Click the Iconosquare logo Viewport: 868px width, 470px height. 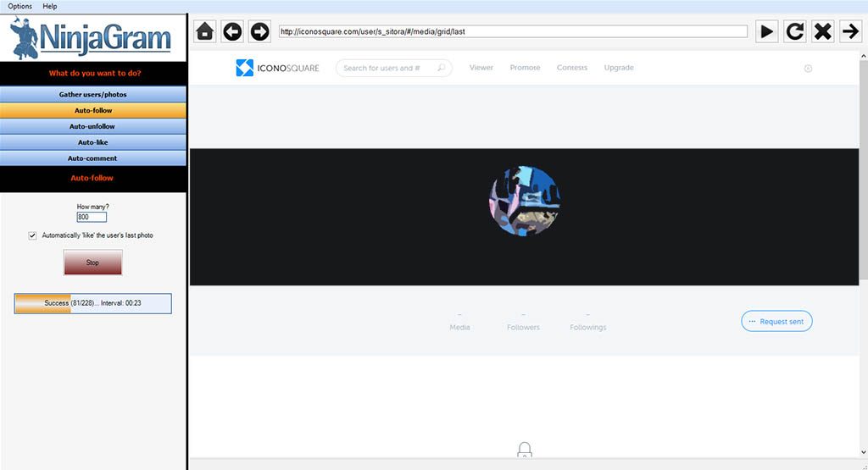[x=277, y=68]
